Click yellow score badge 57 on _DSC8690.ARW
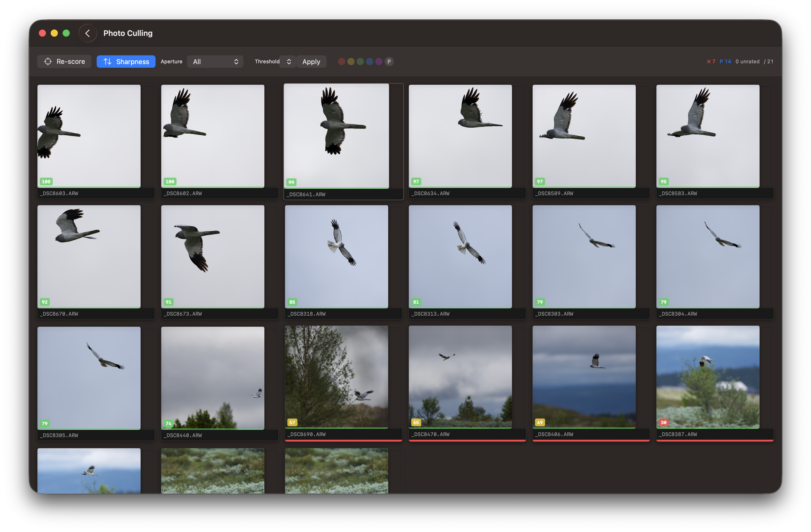 coord(292,422)
